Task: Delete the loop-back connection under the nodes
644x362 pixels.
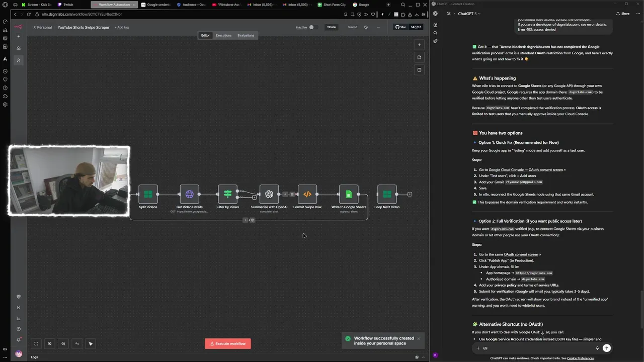Action: coord(252,220)
